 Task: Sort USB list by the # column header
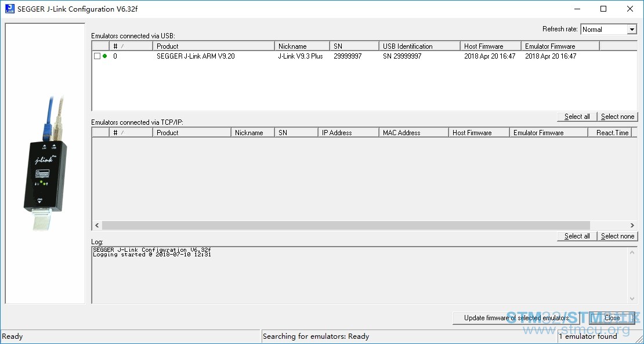pyautogui.click(x=131, y=46)
